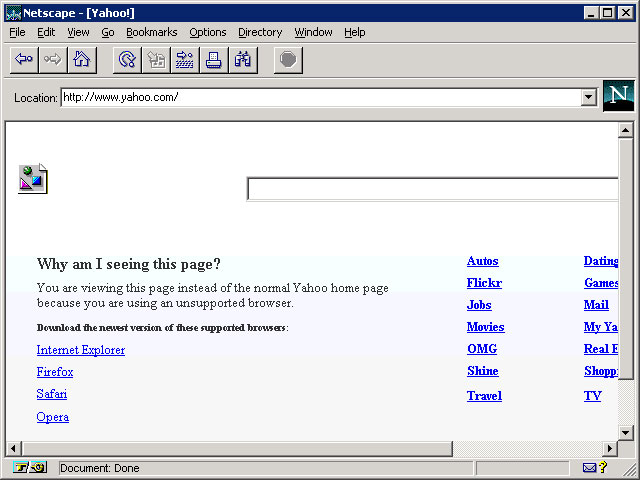The width and height of the screenshot is (640, 480).
Task: Open the Travel link
Action: click(x=484, y=396)
